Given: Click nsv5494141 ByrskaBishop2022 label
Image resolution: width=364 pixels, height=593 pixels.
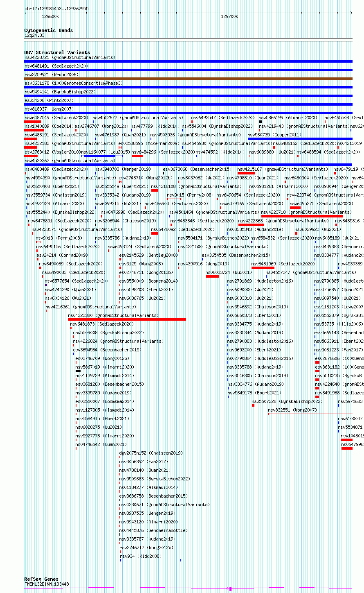Looking at the screenshot, I should 60,92.
